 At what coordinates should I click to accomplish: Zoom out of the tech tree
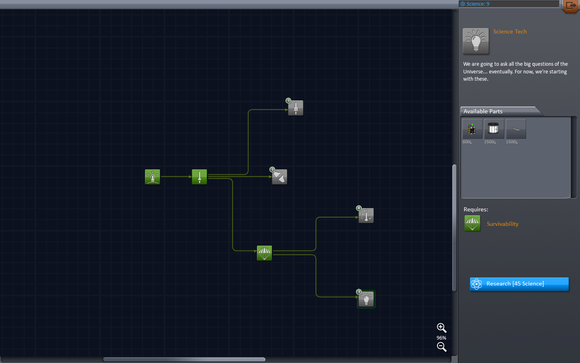(x=441, y=347)
